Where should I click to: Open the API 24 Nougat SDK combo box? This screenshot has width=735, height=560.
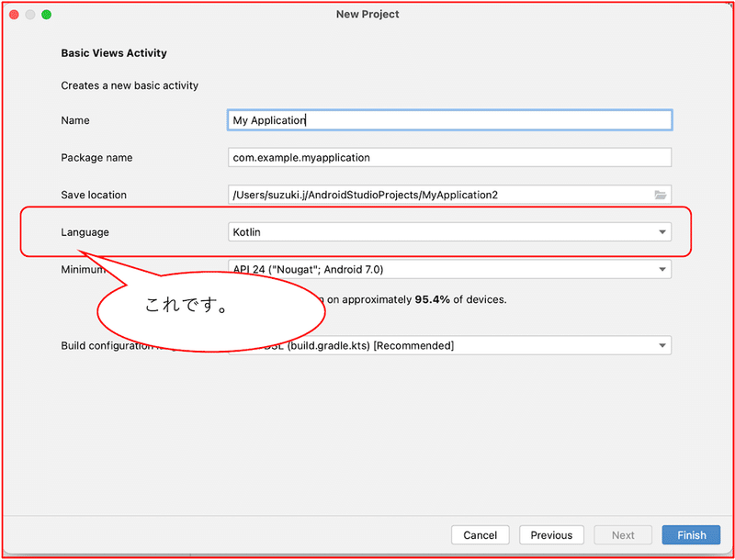[x=449, y=269]
